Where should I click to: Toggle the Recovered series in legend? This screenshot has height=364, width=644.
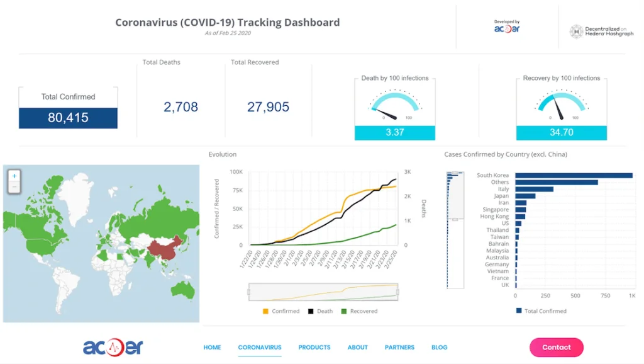click(x=359, y=311)
